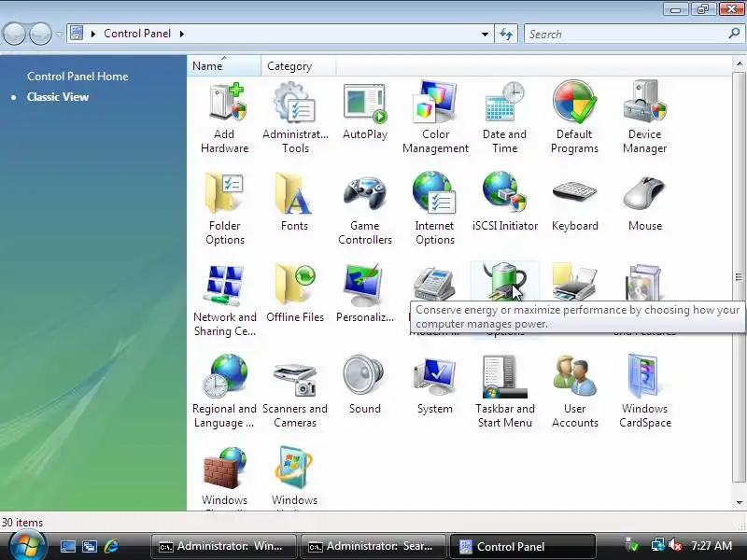Select the Phone and Modem telephone icon

434,285
